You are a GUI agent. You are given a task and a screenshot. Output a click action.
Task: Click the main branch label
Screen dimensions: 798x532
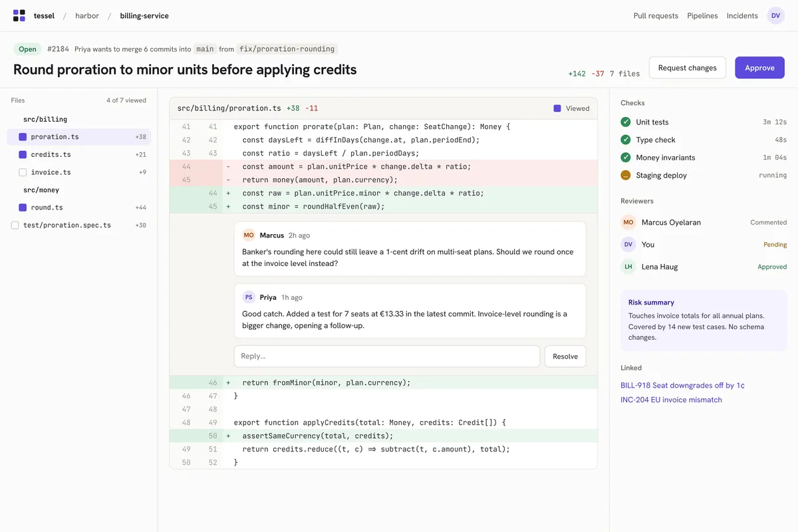tap(205, 49)
